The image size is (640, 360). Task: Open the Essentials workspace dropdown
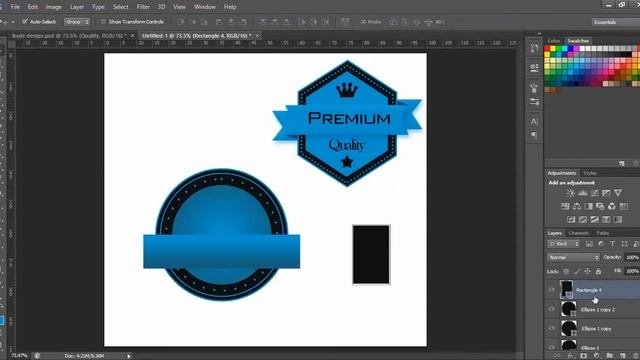(616, 22)
